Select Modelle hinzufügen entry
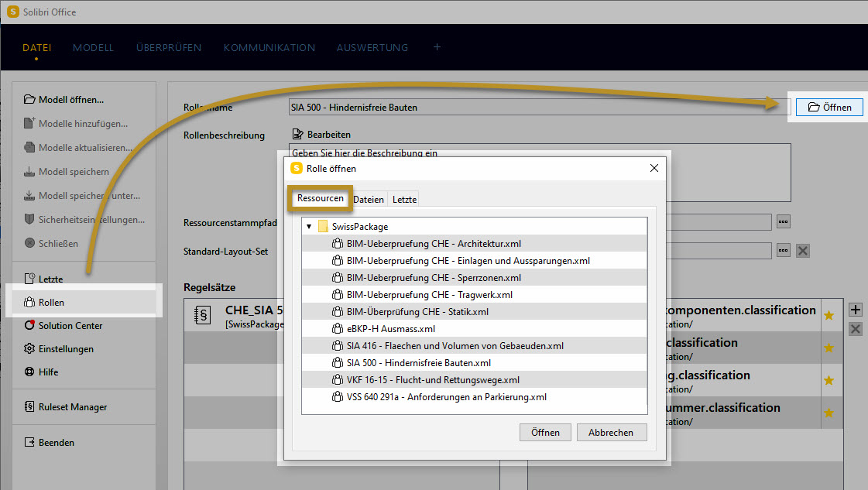The width and height of the screenshot is (868, 490). coord(76,124)
